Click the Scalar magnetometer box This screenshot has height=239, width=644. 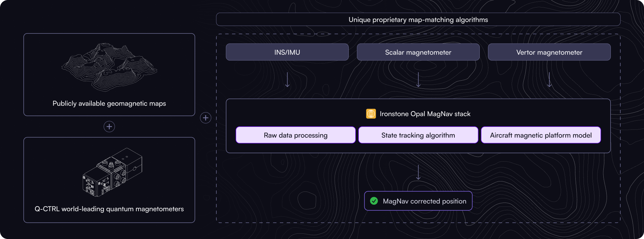418,52
